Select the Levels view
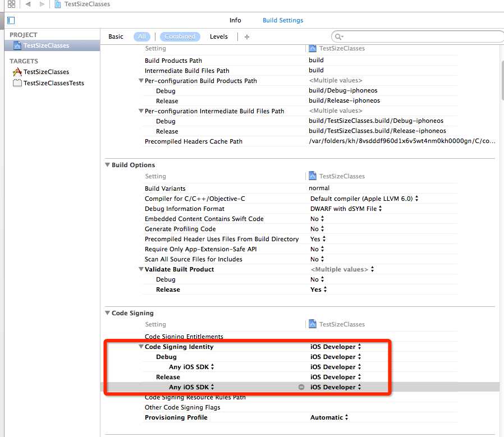This screenshot has height=437, width=504. click(x=219, y=36)
